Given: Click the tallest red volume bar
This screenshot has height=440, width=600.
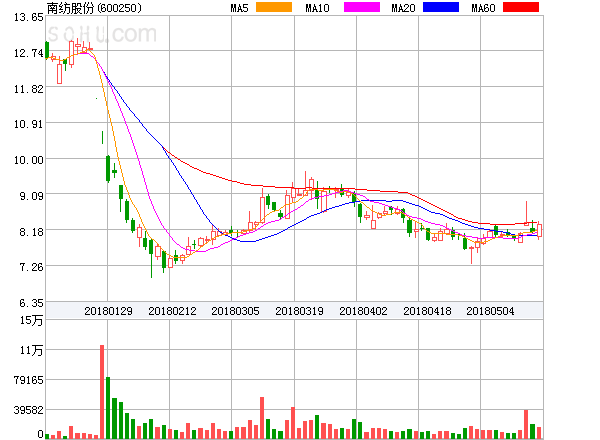Looking at the screenshot, I should (x=102, y=392).
